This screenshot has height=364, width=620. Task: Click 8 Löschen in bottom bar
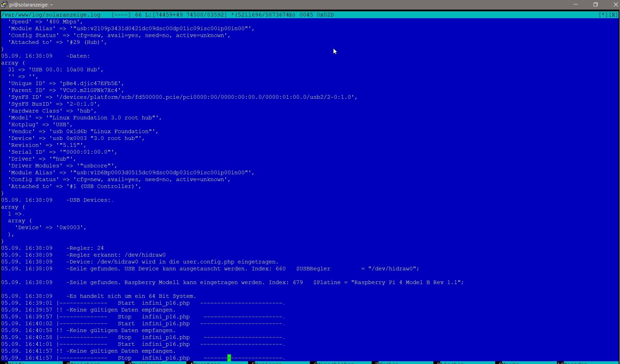point(452,363)
